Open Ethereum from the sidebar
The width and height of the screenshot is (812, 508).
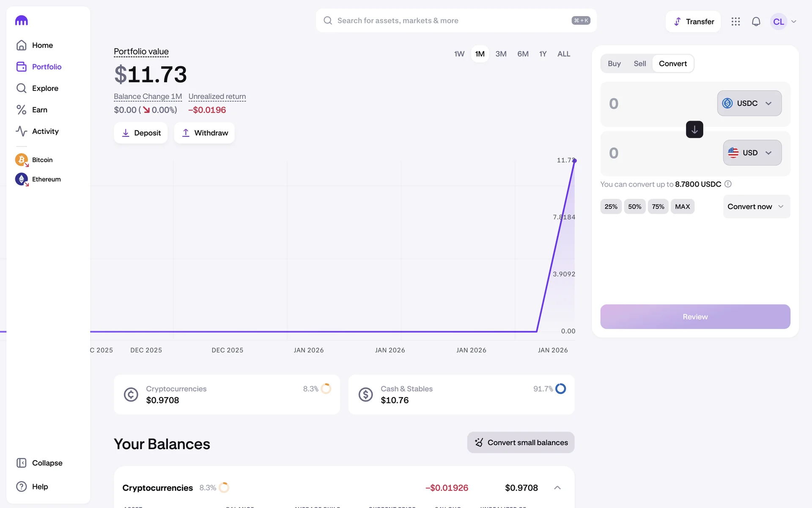coord(46,179)
